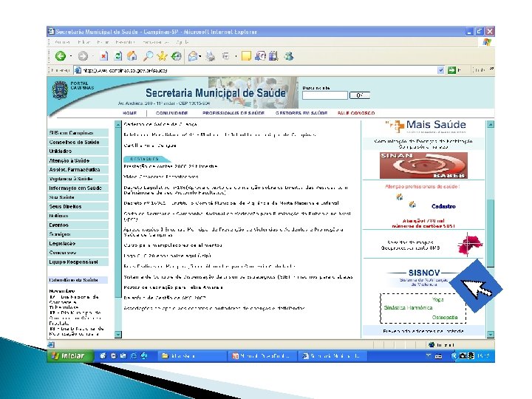Click the site search input field

pyautogui.click(x=325, y=95)
